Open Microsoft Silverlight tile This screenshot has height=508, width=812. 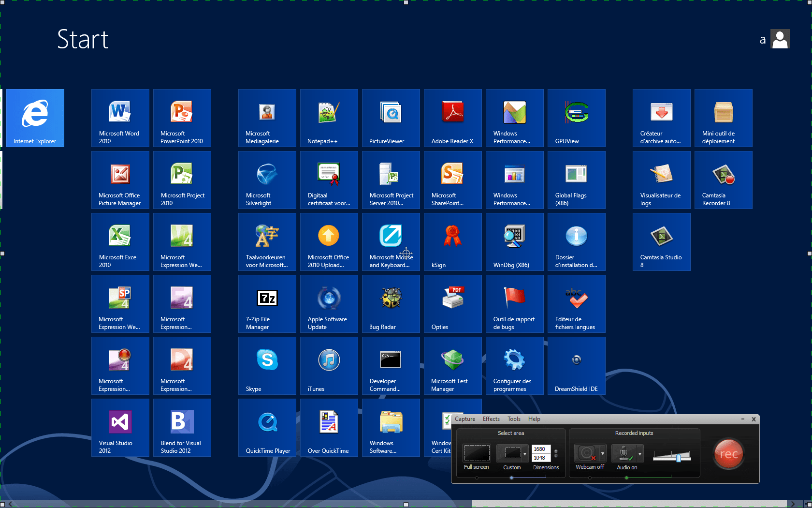click(x=267, y=180)
